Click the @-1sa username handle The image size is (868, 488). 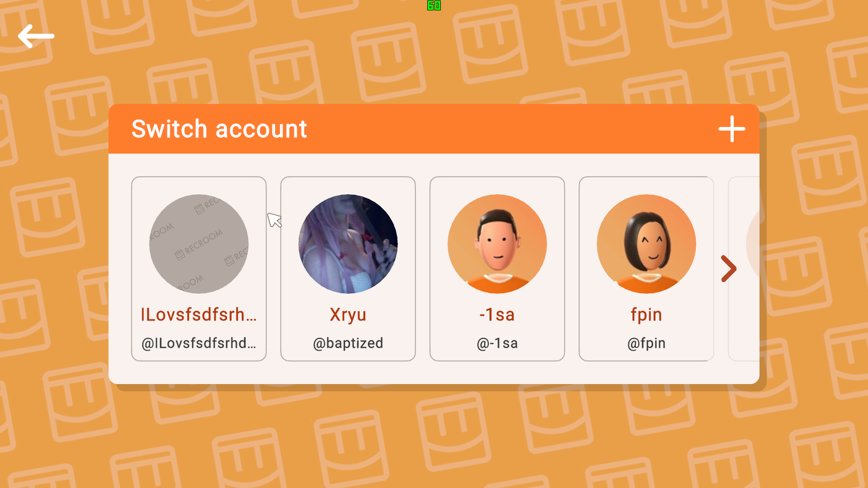(x=497, y=343)
